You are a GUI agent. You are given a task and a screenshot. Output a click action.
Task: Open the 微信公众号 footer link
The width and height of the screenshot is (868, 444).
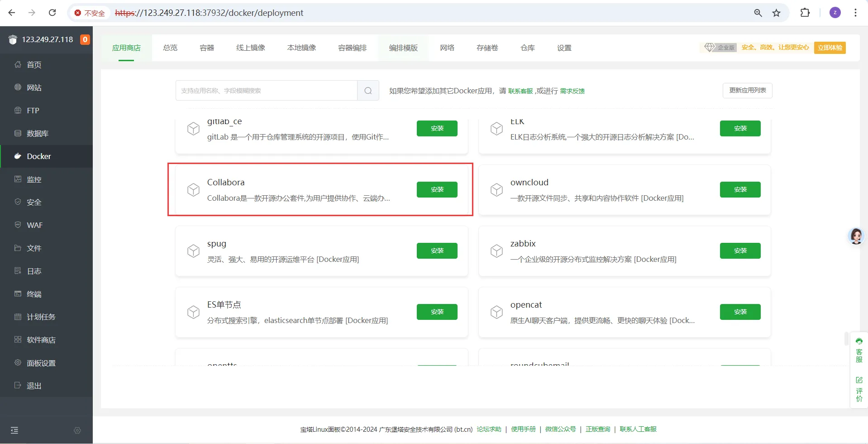point(560,429)
